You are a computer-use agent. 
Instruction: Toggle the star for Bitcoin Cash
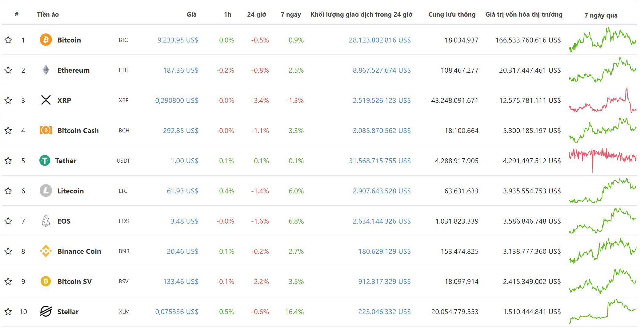pos(8,130)
